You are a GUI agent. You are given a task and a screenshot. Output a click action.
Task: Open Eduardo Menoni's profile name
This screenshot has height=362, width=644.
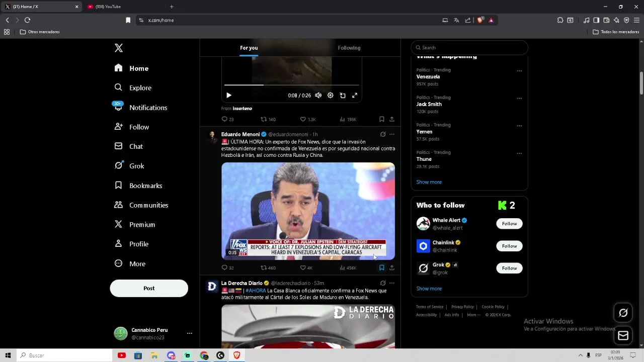tap(240, 134)
